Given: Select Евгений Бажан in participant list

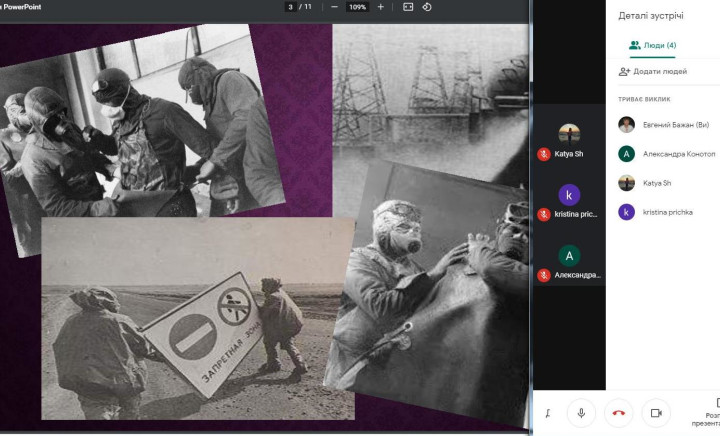Looking at the screenshot, I should [x=668, y=125].
